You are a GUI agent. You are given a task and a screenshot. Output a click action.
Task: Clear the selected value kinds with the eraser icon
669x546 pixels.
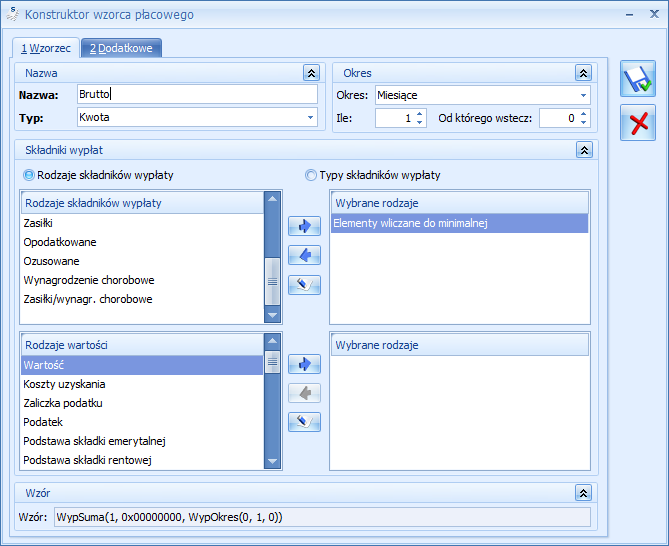coord(304,422)
